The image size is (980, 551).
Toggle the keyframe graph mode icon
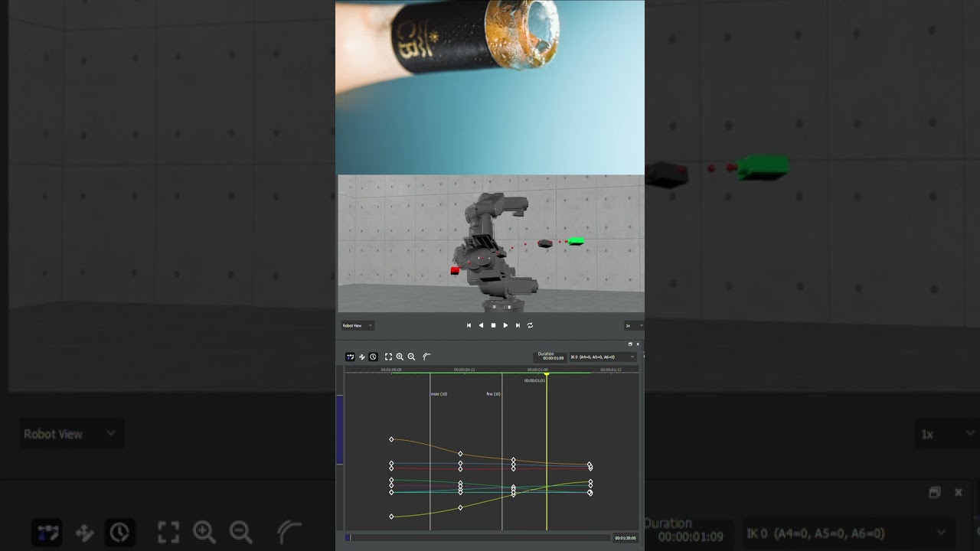point(350,357)
